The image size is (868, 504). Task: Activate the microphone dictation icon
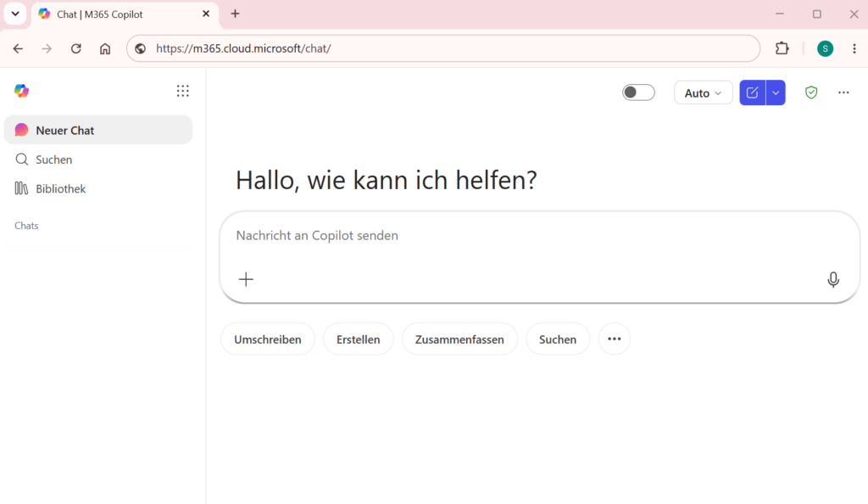tap(832, 280)
